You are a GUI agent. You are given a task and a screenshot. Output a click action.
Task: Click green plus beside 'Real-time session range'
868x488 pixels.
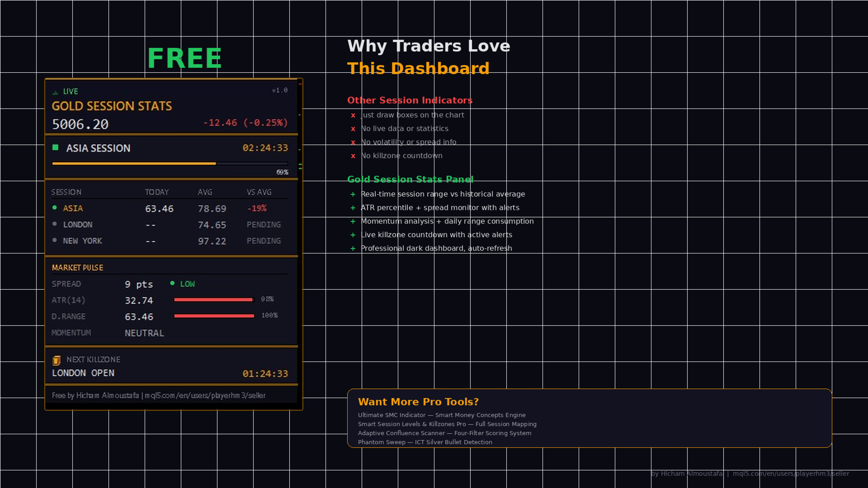click(x=353, y=194)
